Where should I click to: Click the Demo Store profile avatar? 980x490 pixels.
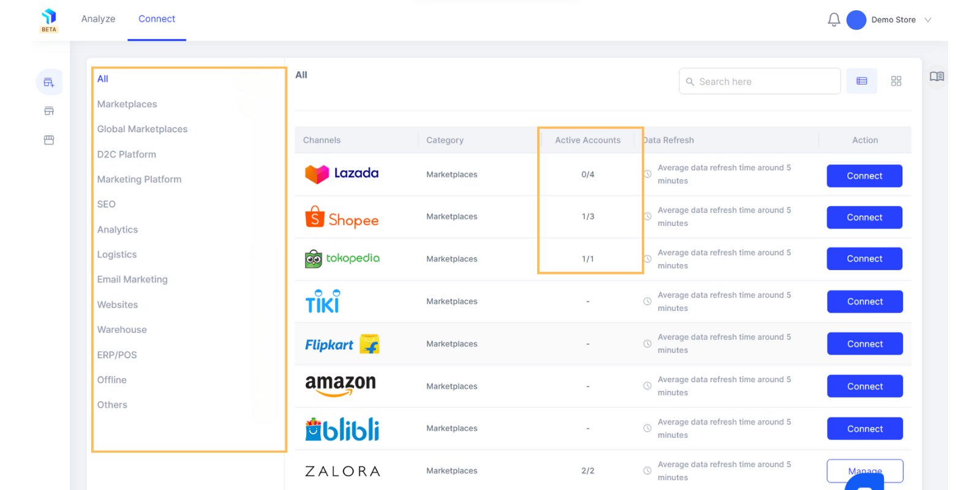[856, 20]
